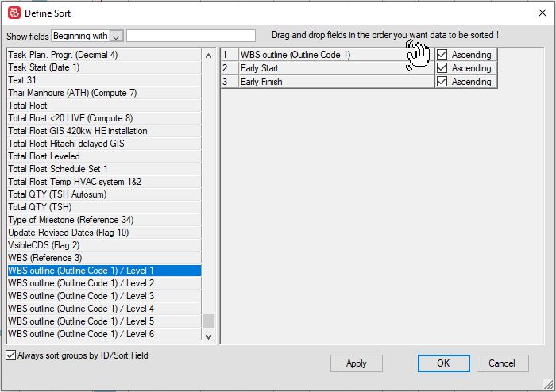
Task: Click the Apply button
Action: (357, 363)
